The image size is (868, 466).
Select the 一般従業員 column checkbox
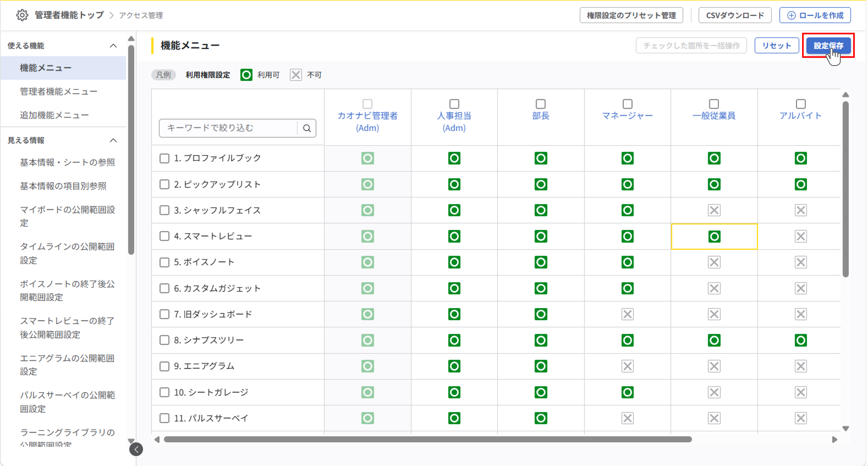click(x=714, y=103)
